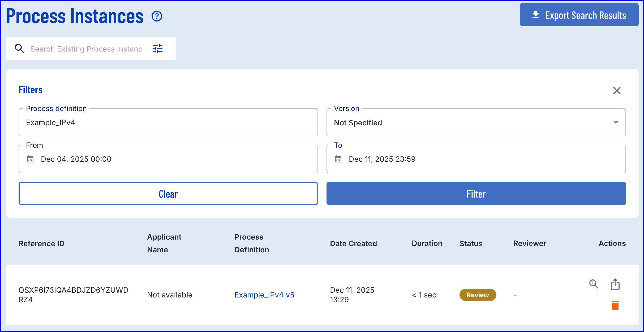Viewport: 644px width, 332px height.
Task: Click the Process definition input field
Action: [x=168, y=122]
